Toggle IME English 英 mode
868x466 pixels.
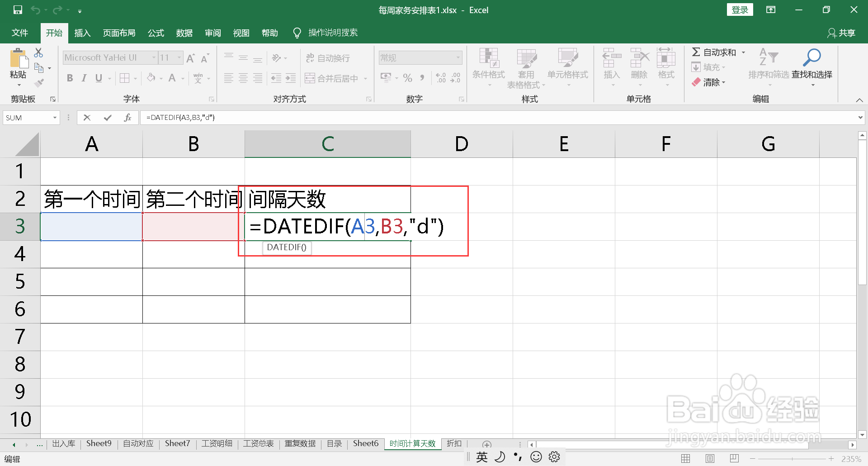[482, 457]
